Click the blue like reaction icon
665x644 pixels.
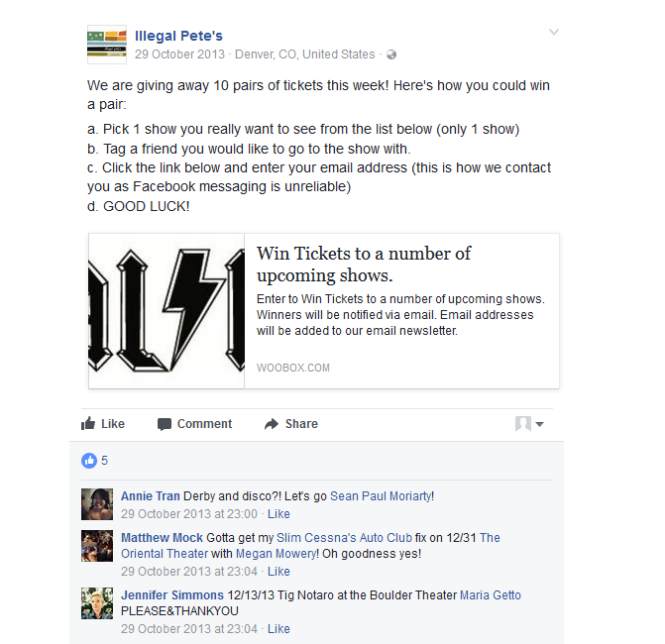[89, 461]
